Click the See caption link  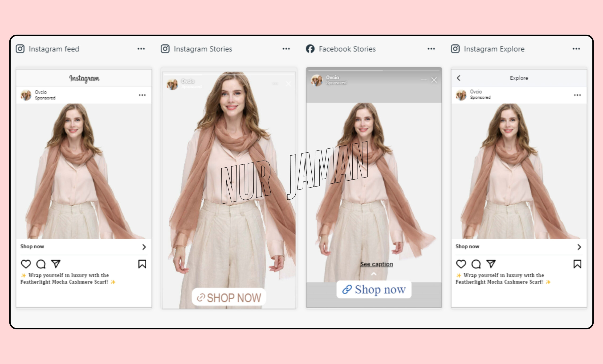376,264
